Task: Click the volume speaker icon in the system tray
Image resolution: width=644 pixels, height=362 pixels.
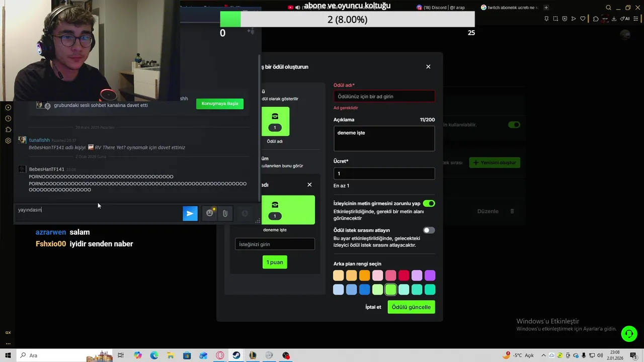Action: (x=600, y=355)
